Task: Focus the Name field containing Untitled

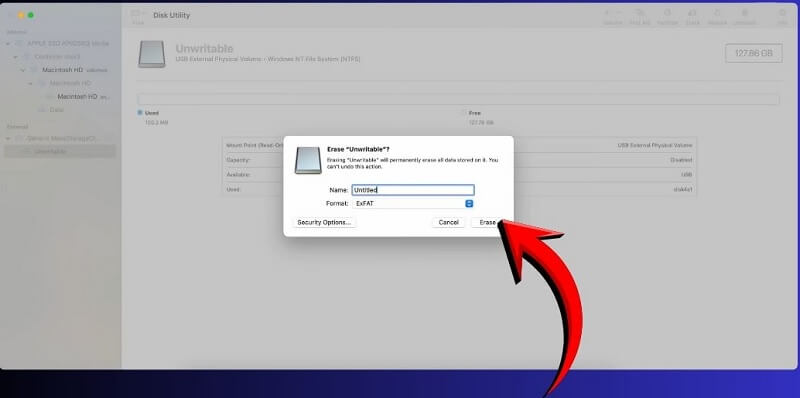Action: (x=413, y=190)
